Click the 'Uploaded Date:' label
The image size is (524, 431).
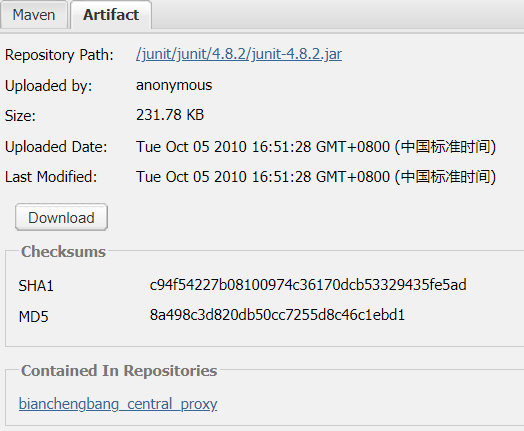[x=56, y=147]
